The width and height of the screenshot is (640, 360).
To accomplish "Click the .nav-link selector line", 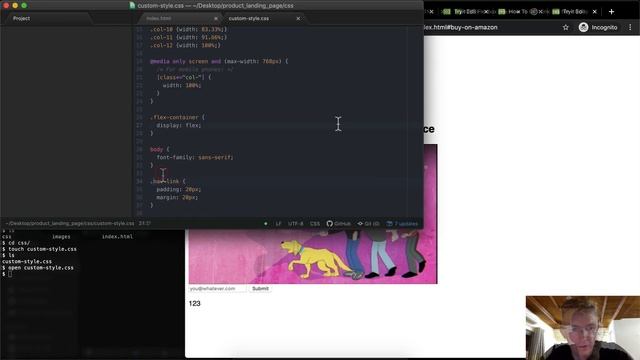I will pos(167,181).
